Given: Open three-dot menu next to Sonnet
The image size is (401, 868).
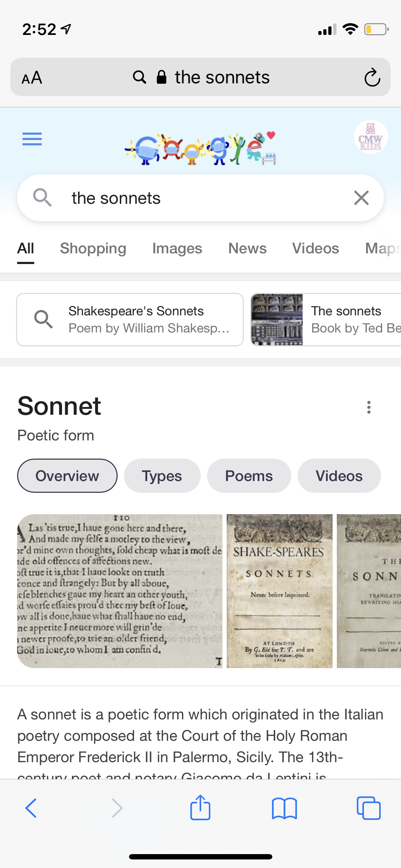Looking at the screenshot, I should point(369,407).
